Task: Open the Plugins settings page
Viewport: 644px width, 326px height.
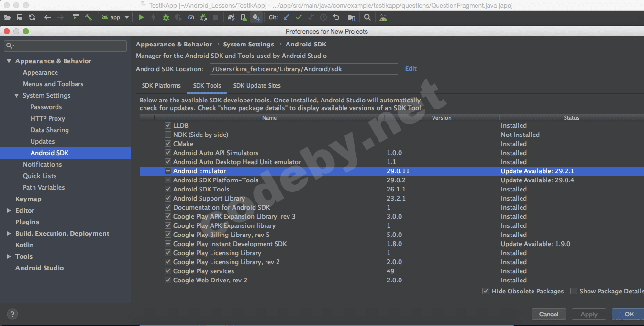Action: click(27, 222)
